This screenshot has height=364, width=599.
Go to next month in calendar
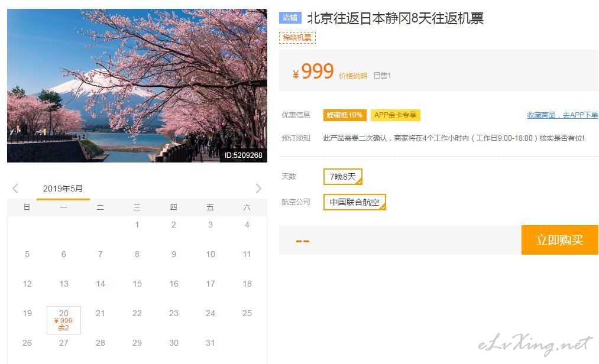(258, 188)
